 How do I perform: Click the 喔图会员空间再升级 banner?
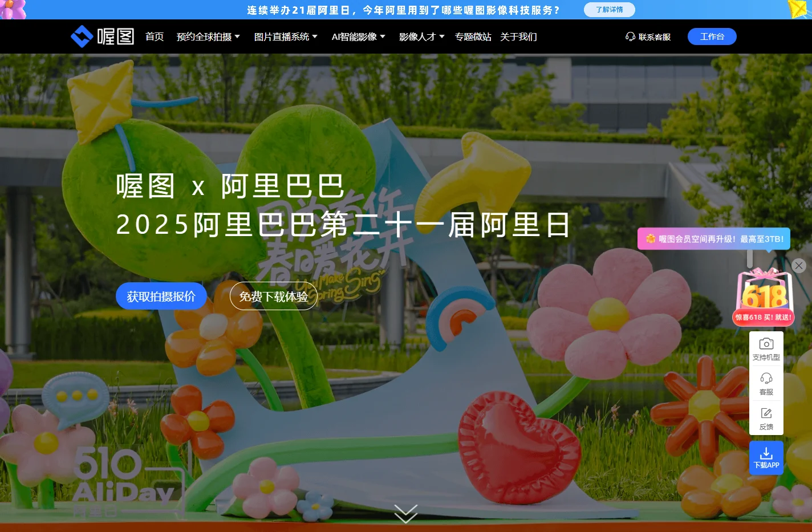click(714, 239)
